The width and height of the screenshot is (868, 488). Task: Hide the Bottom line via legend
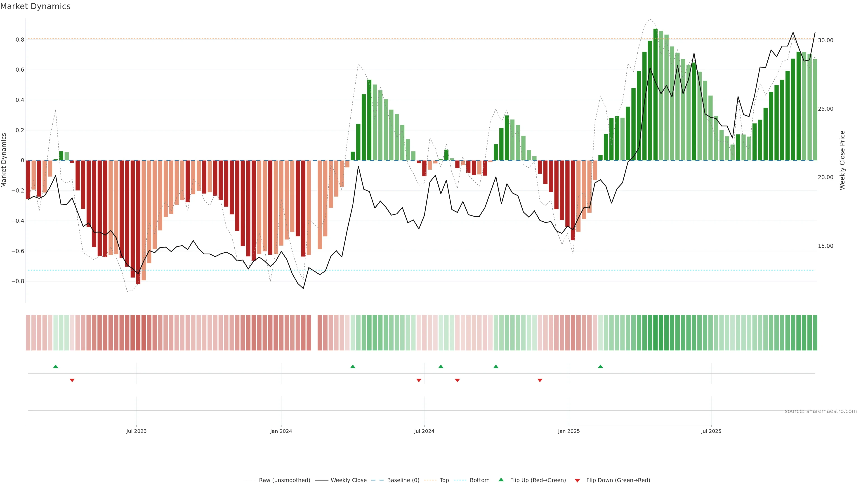tap(479, 480)
